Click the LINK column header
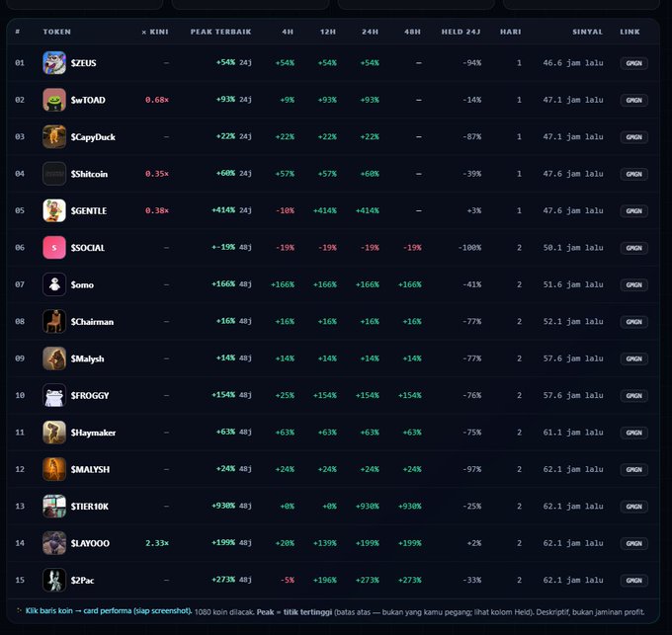 point(630,32)
